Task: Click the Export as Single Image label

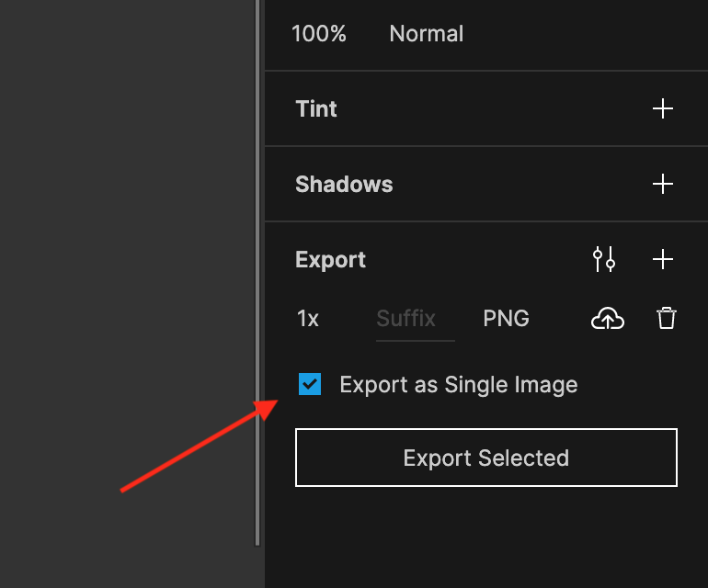Action: point(458,385)
